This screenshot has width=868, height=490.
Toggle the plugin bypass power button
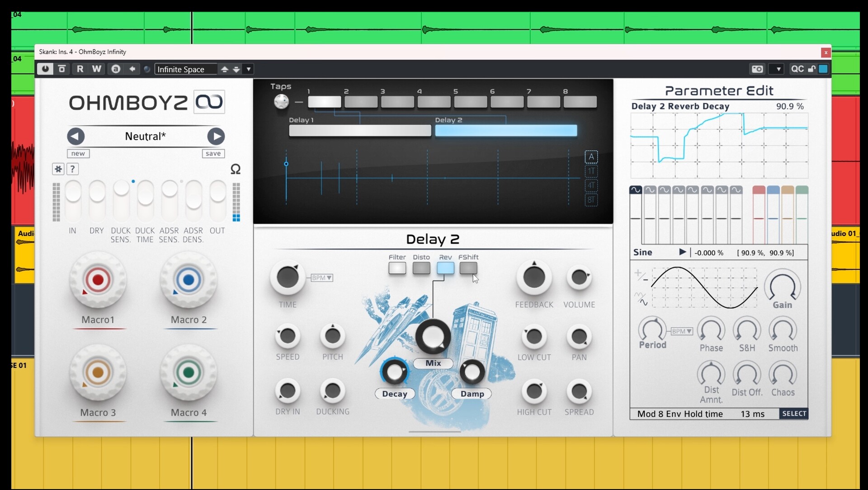(45, 69)
